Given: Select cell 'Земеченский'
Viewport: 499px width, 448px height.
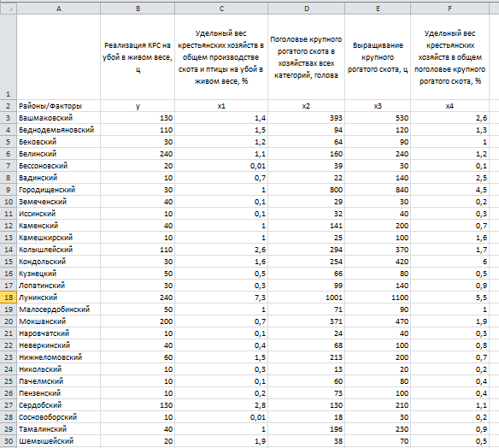Looking at the screenshot, I should (x=59, y=202).
